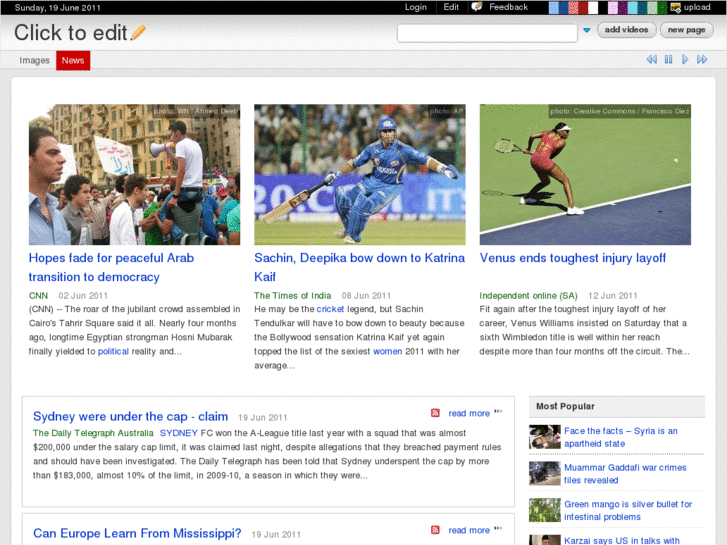Play the news slideshow
The height and width of the screenshot is (545, 727).
(x=685, y=59)
